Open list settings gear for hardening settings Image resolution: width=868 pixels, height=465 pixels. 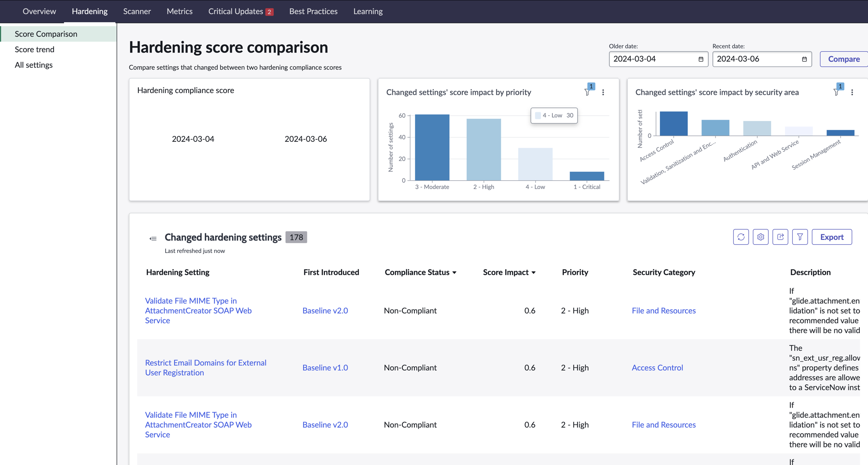point(761,237)
